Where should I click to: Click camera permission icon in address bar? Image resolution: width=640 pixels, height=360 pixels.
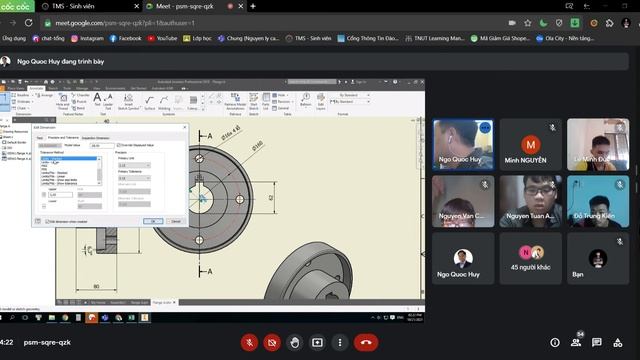coord(512,23)
